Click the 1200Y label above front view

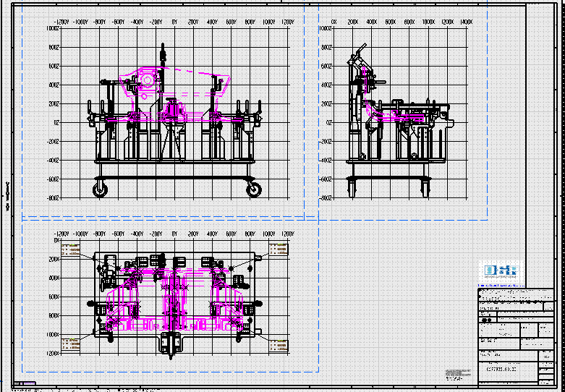coord(287,22)
